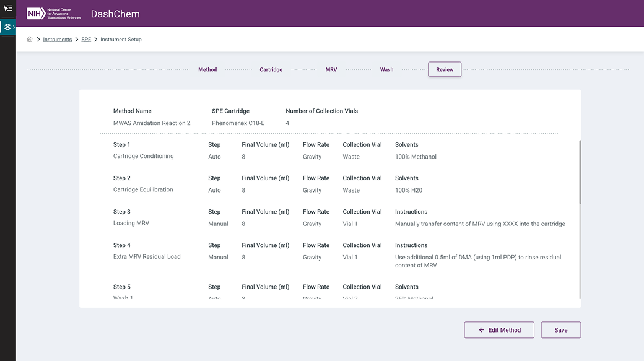Expand the sidebar menu icon
Screen dimensions: 644x361
point(7,9)
